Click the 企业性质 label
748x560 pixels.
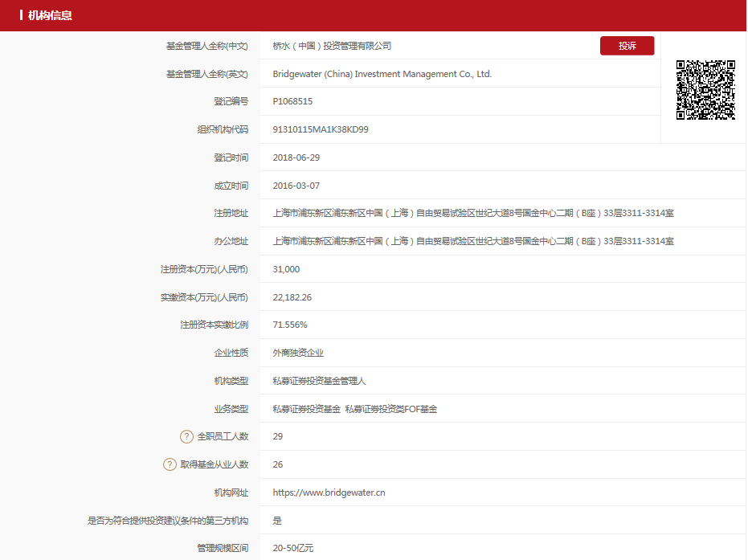point(231,353)
